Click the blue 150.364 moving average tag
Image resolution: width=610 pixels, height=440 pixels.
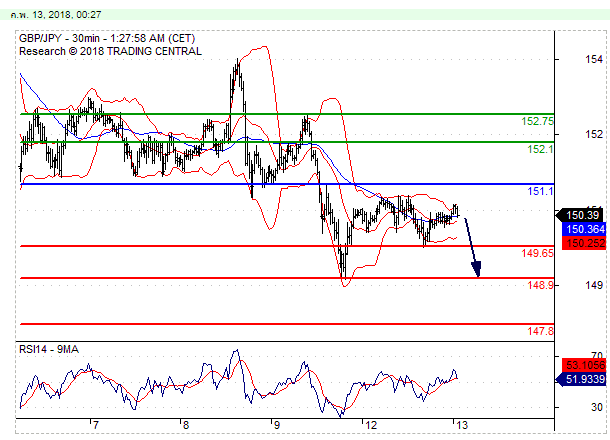[582, 229]
